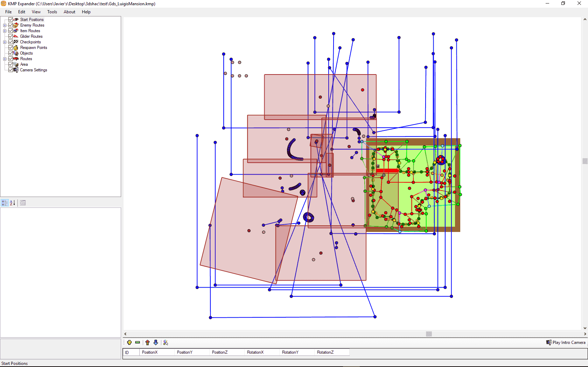Click the Area tree icon

[x=16, y=64]
